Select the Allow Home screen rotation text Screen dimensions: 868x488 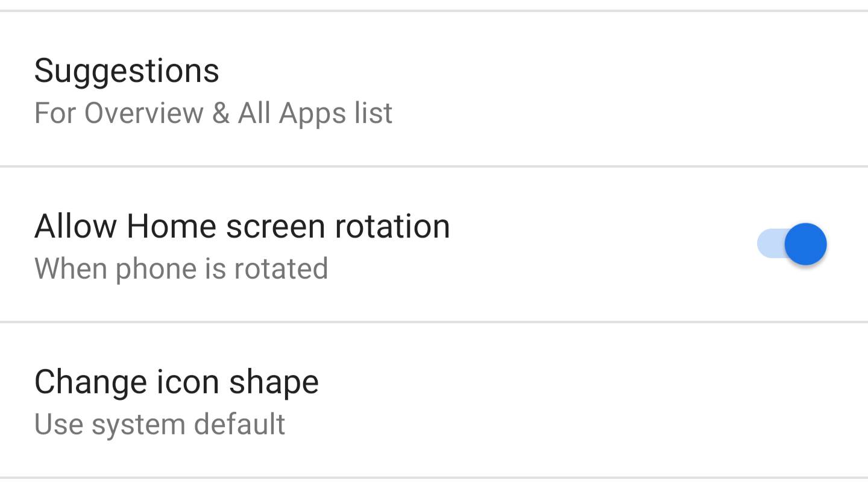pyautogui.click(x=242, y=226)
